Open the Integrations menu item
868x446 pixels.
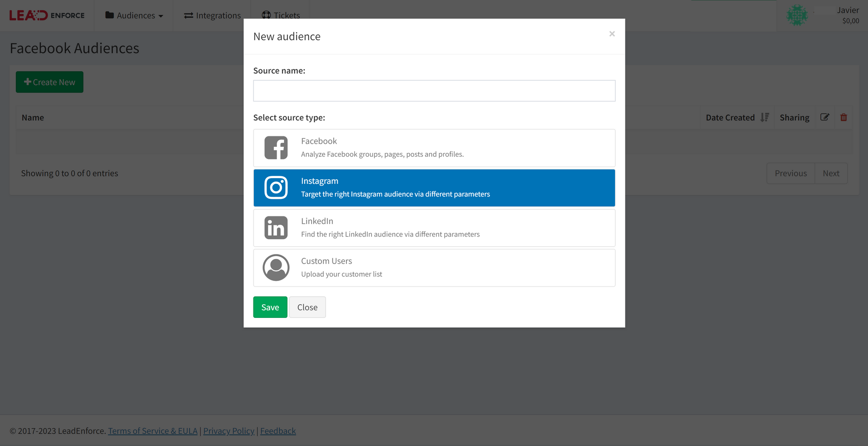212,16
